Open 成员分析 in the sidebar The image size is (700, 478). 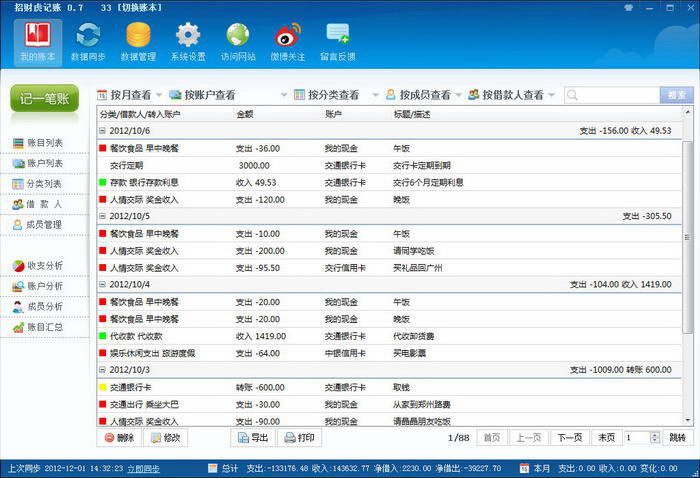point(38,307)
